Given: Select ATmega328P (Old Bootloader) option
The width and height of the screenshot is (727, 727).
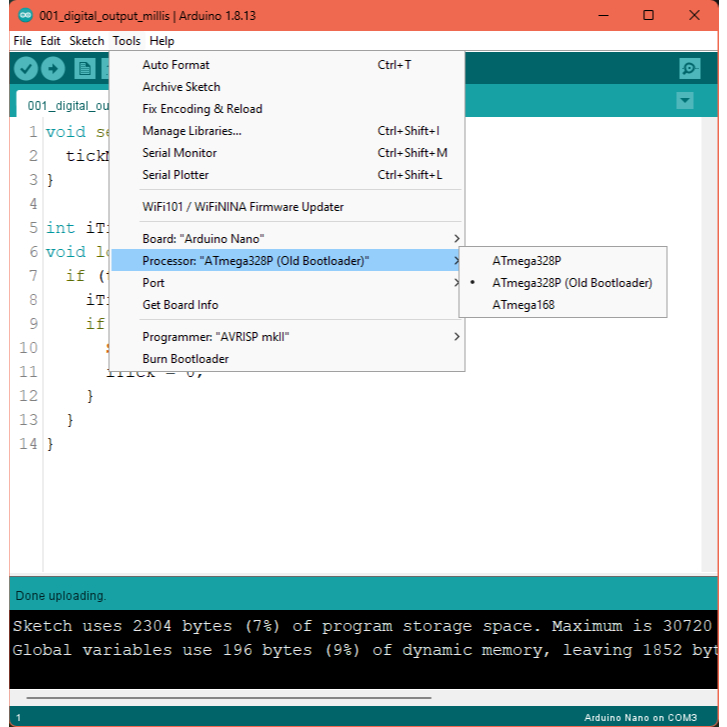Looking at the screenshot, I should (571, 283).
